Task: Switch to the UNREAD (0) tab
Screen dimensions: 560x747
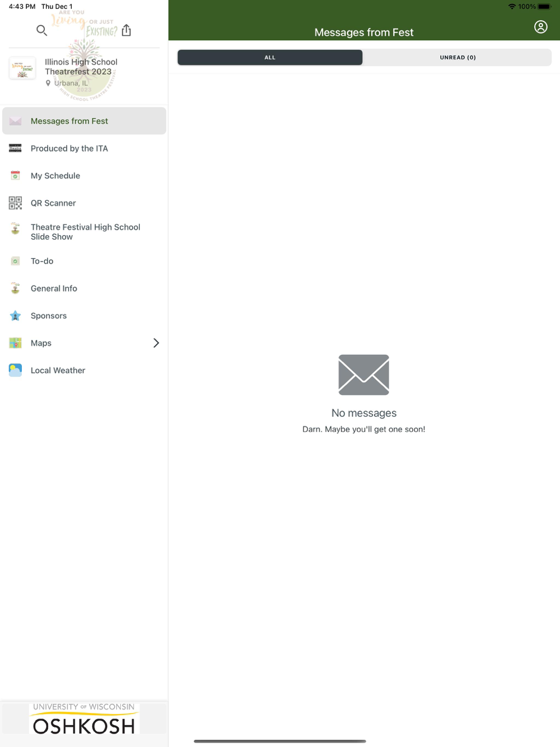Action: point(458,57)
